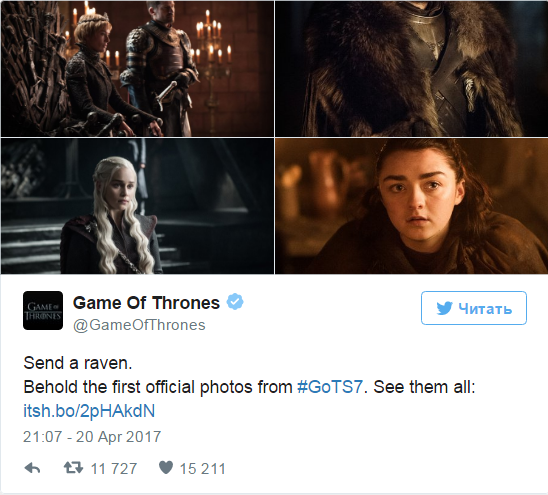Screen dimensions: 548x495
Task: Open the @GameOfThrones handle
Action: (139, 325)
